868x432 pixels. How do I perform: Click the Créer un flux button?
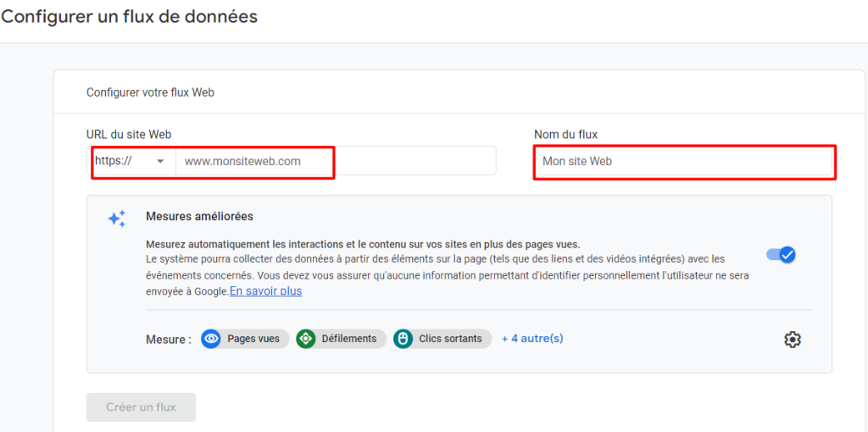tap(142, 407)
